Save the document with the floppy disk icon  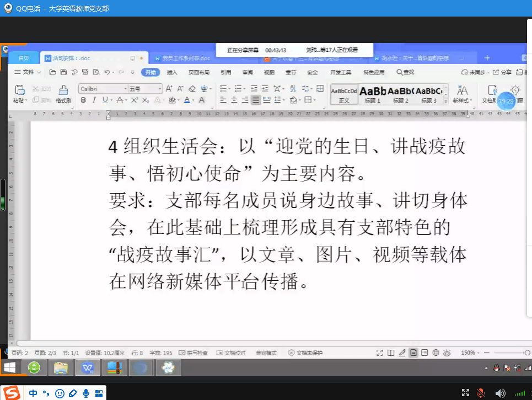pos(63,72)
